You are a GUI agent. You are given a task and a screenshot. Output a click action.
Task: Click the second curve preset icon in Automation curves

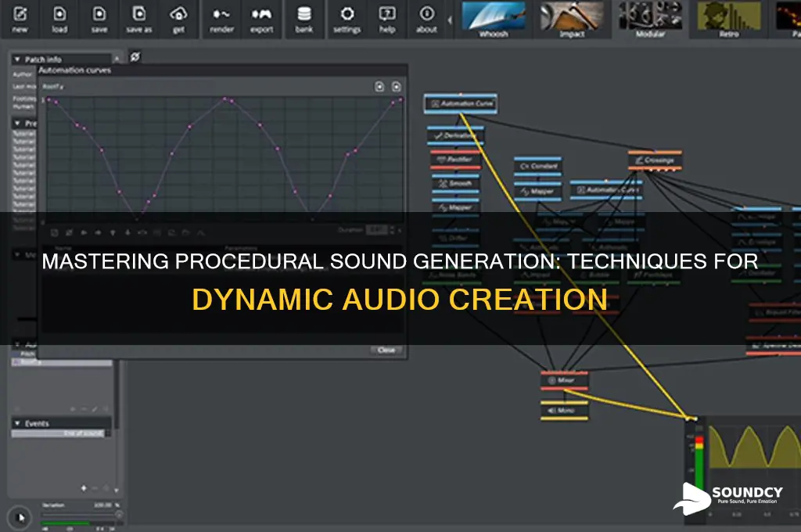click(x=397, y=86)
